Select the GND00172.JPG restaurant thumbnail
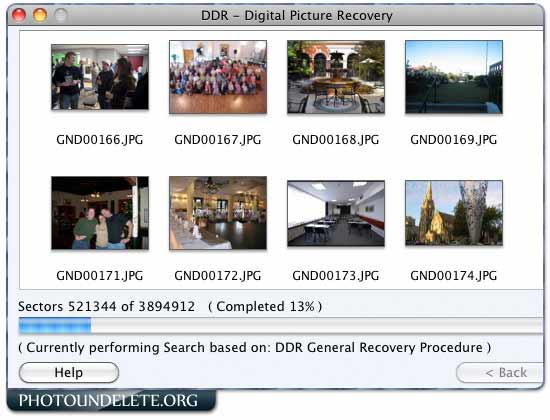The image size is (550, 420). click(218, 213)
